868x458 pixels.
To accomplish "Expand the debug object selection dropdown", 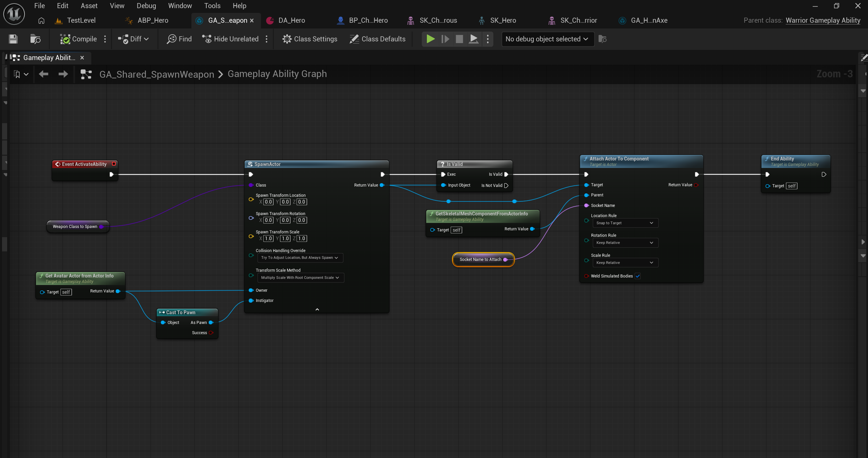I will [547, 39].
